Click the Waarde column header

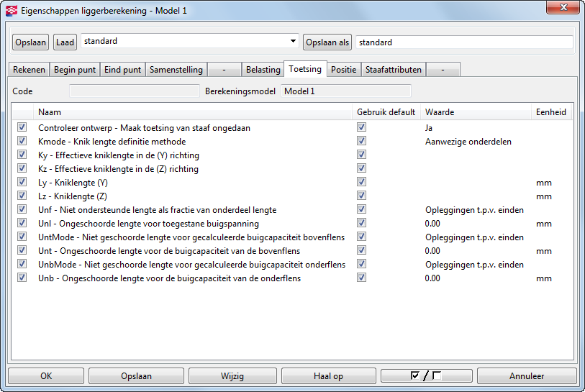point(476,112)
